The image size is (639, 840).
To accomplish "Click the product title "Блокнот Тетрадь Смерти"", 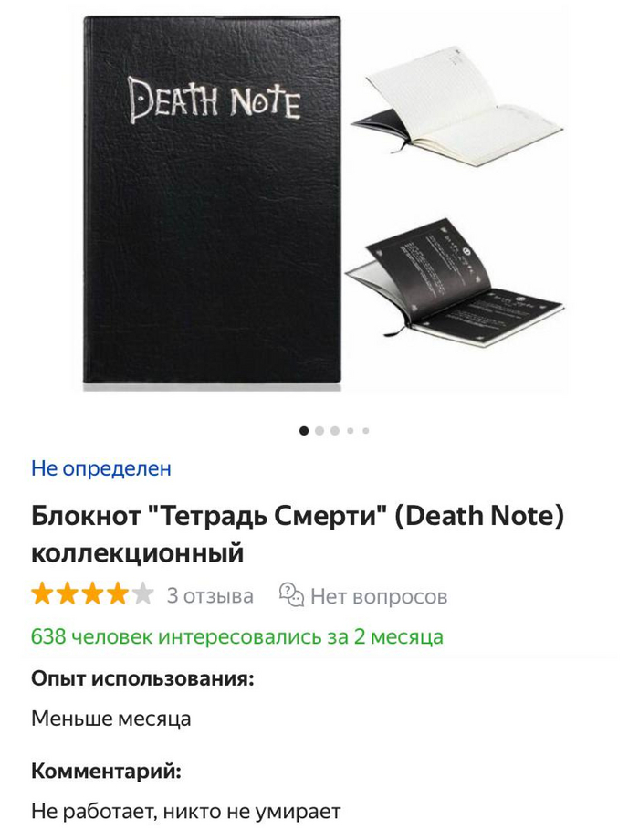I will click(298, 534).
